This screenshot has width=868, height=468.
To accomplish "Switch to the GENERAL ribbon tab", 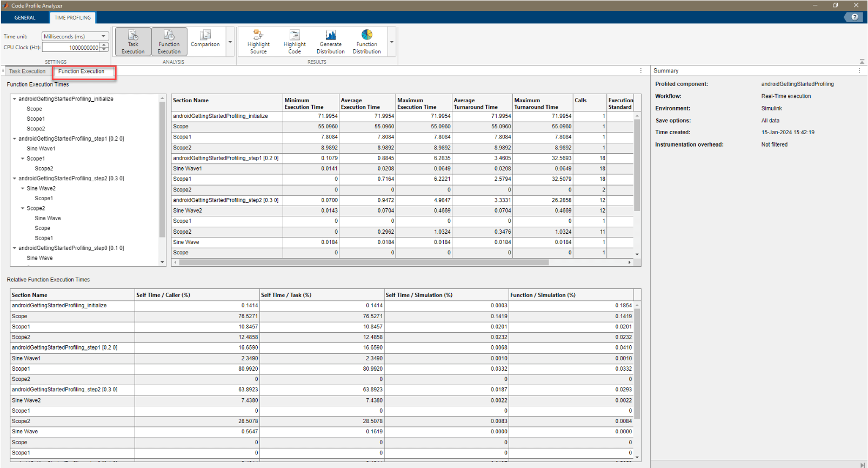I will click(25, 18).
